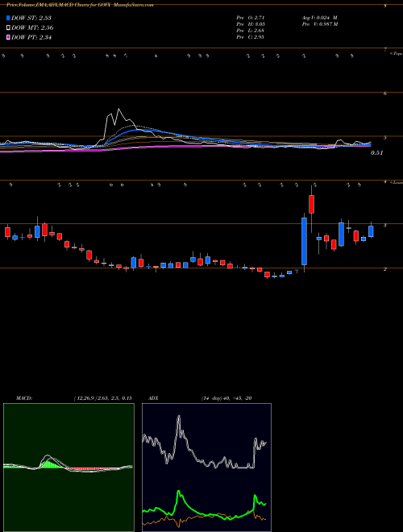Click the magenta DOW PT legend swatch

(8, 37)
